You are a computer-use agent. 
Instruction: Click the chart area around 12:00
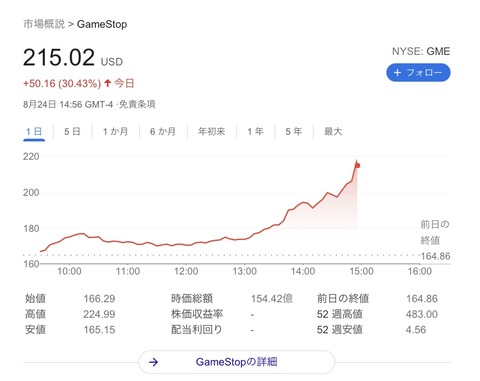(x=186, y=245)
